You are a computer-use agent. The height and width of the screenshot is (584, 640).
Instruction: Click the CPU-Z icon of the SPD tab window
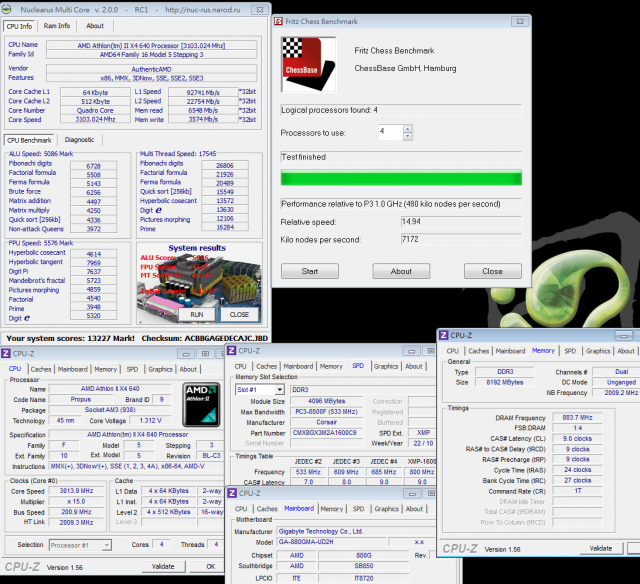[x=231, y=351]
